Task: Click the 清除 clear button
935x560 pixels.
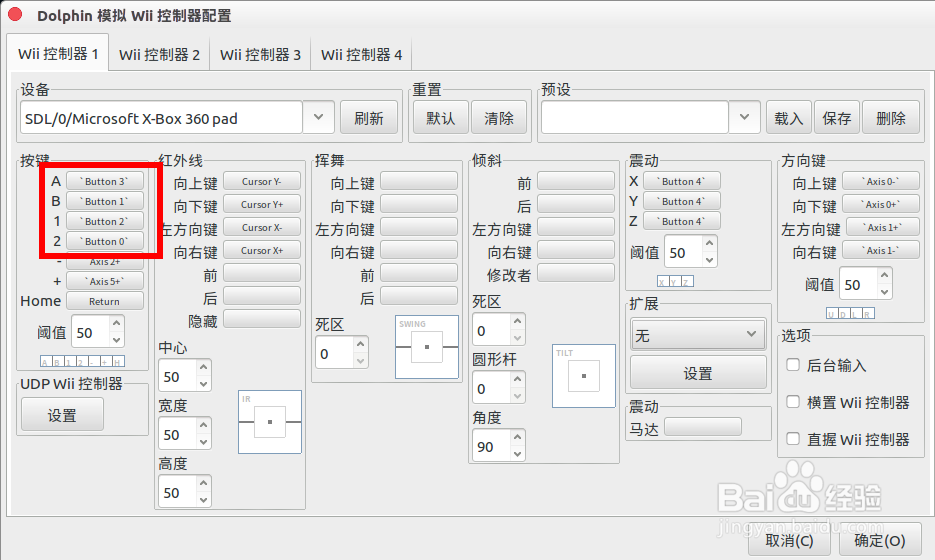Action: (x=499, y=117)
